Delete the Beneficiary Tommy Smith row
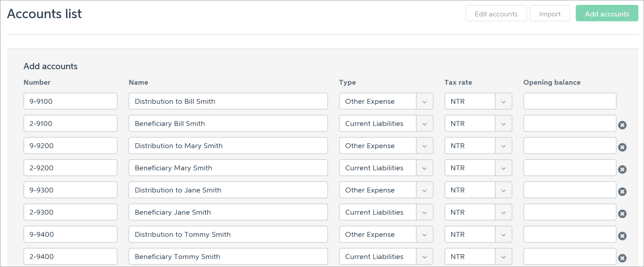 (622, 258)
